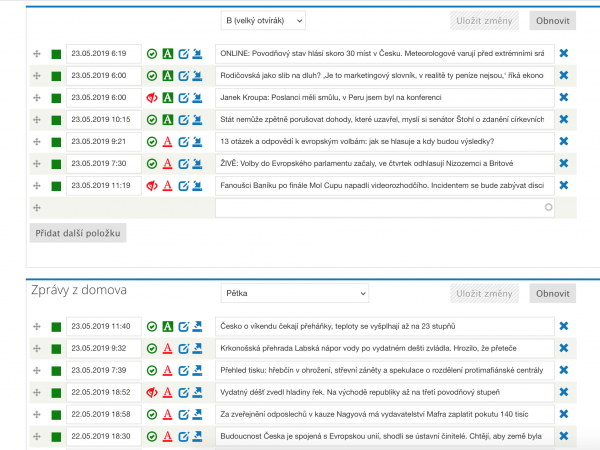600x450 pixels.
Task: Click the Zprávy z domova heading
Action: coord(79,290)
